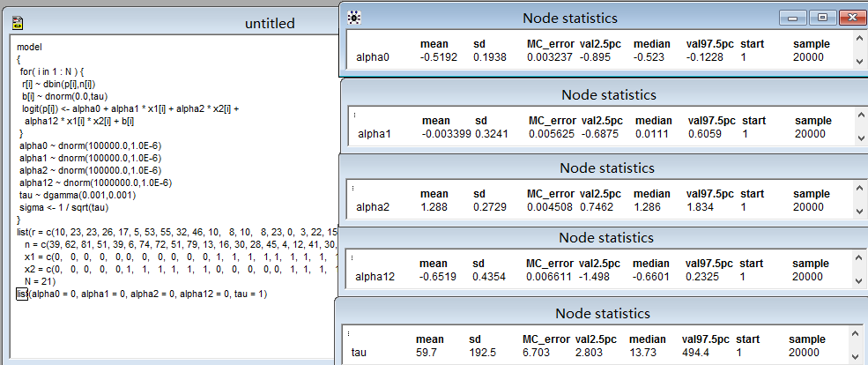The image size is (868, 365).
Task: Click the Node statistics window icon for alpha0
Action: (x=354, y=18)
